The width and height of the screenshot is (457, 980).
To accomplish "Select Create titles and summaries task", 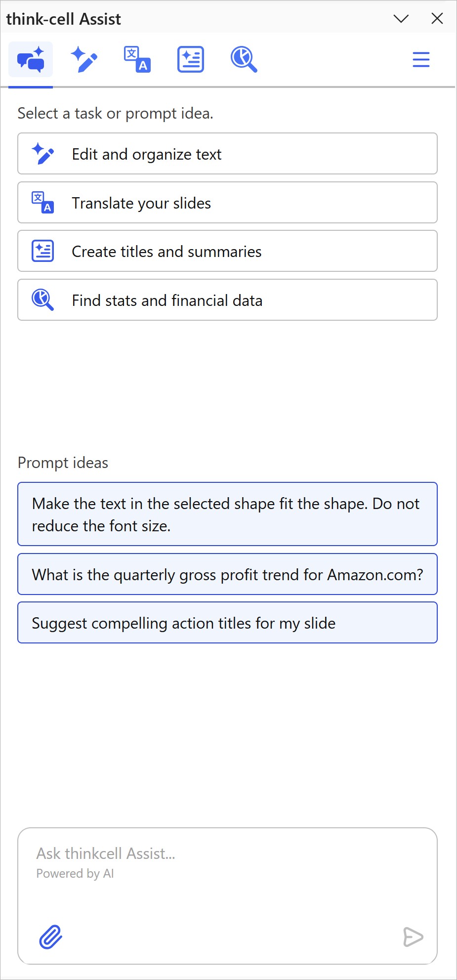I will [x=227, y=251].
